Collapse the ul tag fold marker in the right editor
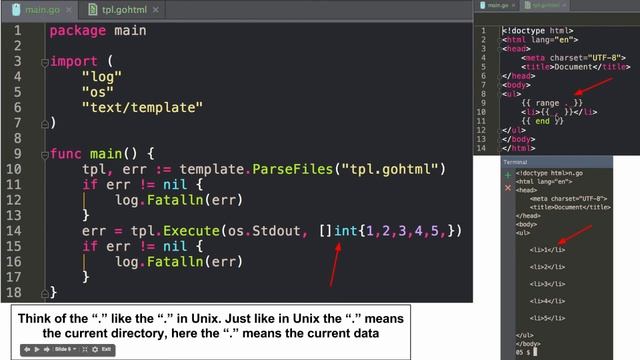640x360 pixels. (x=500, y=94)
